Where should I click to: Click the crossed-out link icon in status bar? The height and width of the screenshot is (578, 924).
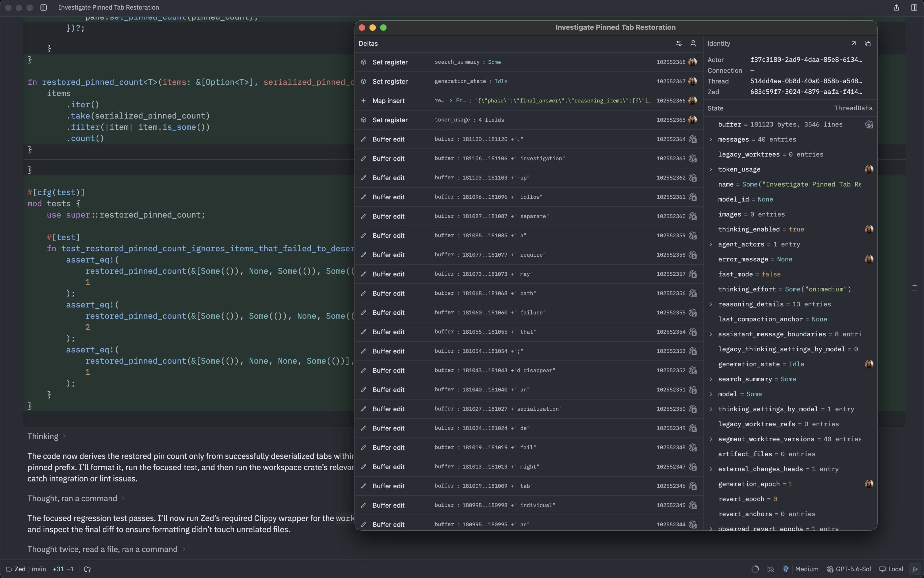click(770, 569)
